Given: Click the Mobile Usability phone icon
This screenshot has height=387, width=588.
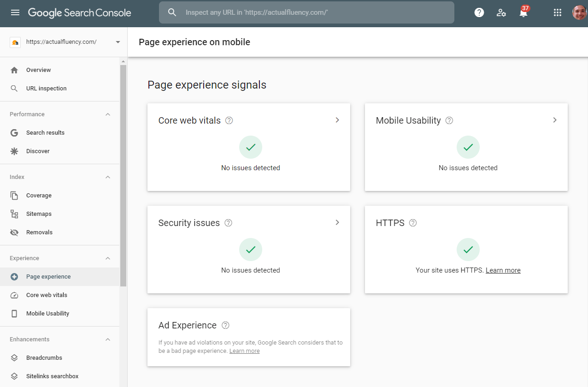Looking at the screenshot, I should pyautogui.click(x=14, y=314).
